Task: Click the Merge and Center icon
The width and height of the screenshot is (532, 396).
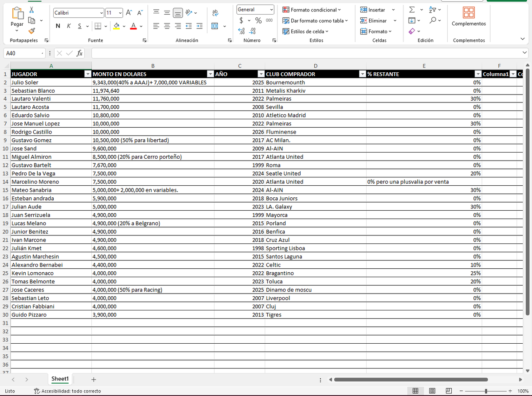Action: pyautogui.click(x=215, y=26)
